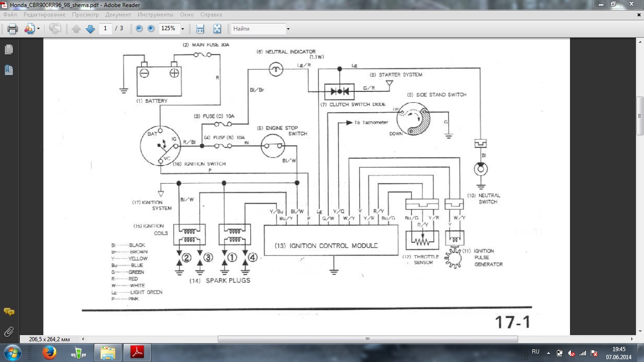The height and width of the screenshot is (362, 644).
Task: Click the 125% zoom value field
Action: [169, 29]
